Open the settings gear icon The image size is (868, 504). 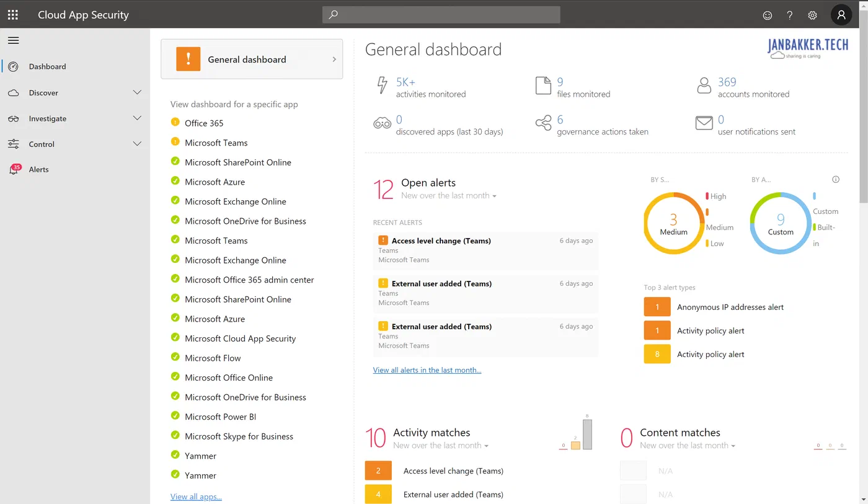pos(812,15)
